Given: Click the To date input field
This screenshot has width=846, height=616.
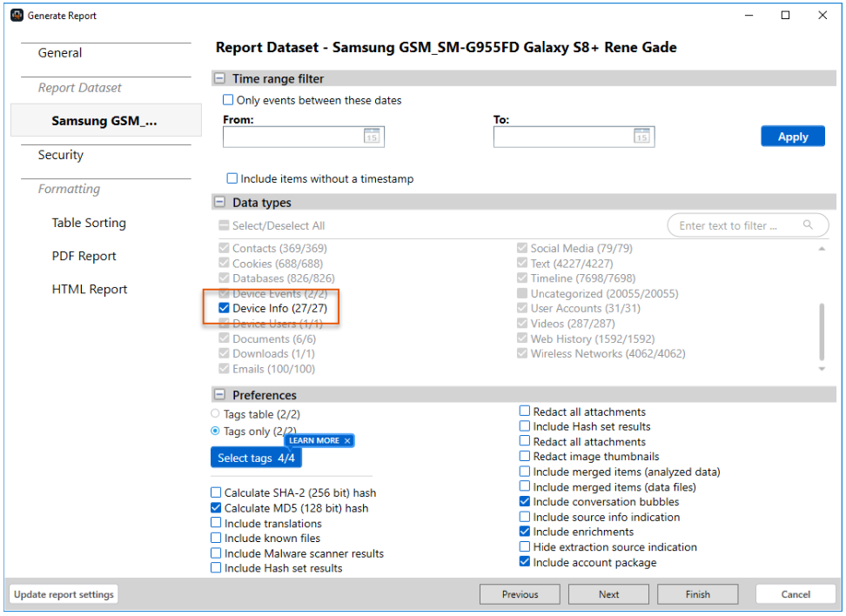Looking at the screenshot, I should pyautogui.click(x=574, y=137).
